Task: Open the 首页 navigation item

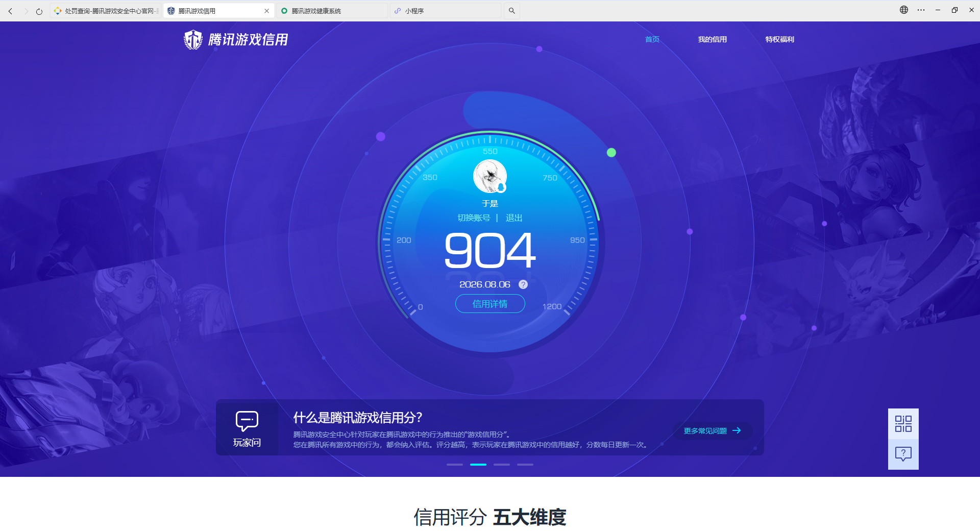Action: 652,39
